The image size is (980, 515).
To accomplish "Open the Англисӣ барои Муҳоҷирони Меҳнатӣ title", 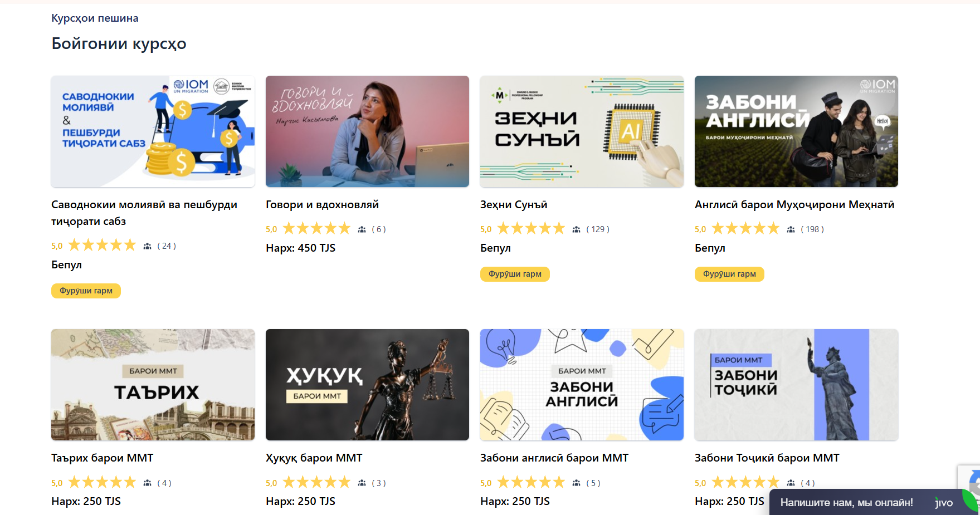I will pyautogui.click(x=794, y=205).
